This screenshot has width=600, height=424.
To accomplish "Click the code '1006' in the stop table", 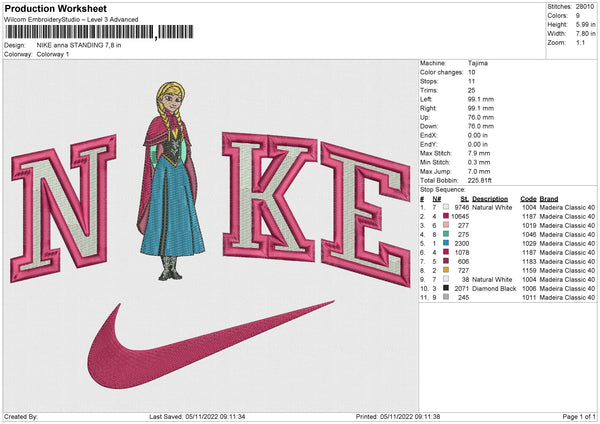I will (x=529, y=289).
